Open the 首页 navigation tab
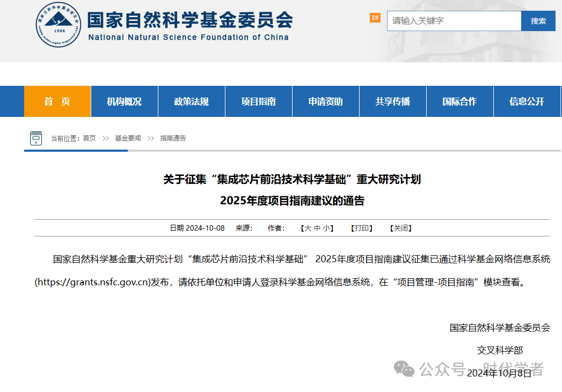This screenshot has height=392, width=562. click(57, 101)
